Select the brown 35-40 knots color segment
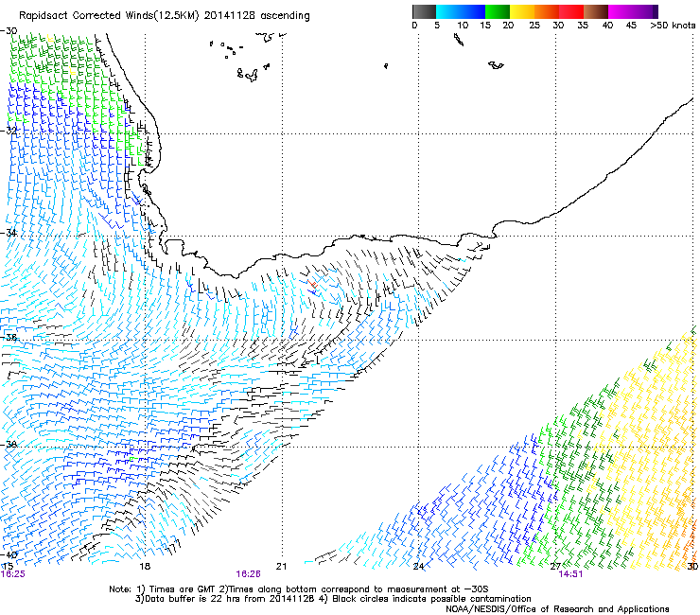 (x=596, y=11)
